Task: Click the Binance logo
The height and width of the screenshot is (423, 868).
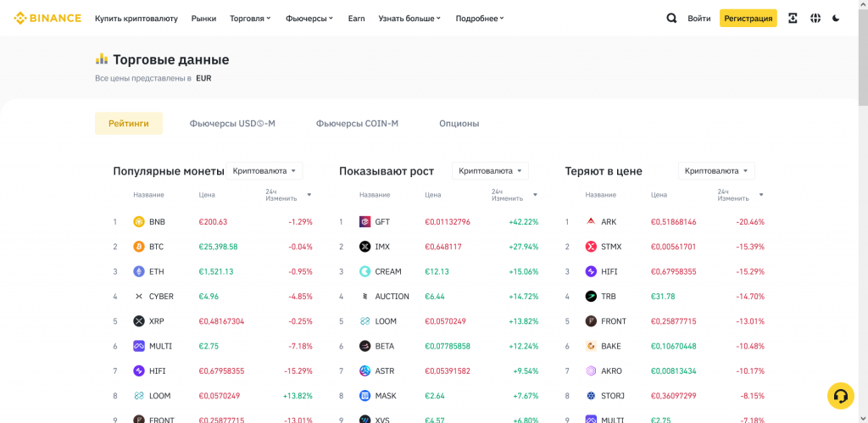Action: coord(47,18)
